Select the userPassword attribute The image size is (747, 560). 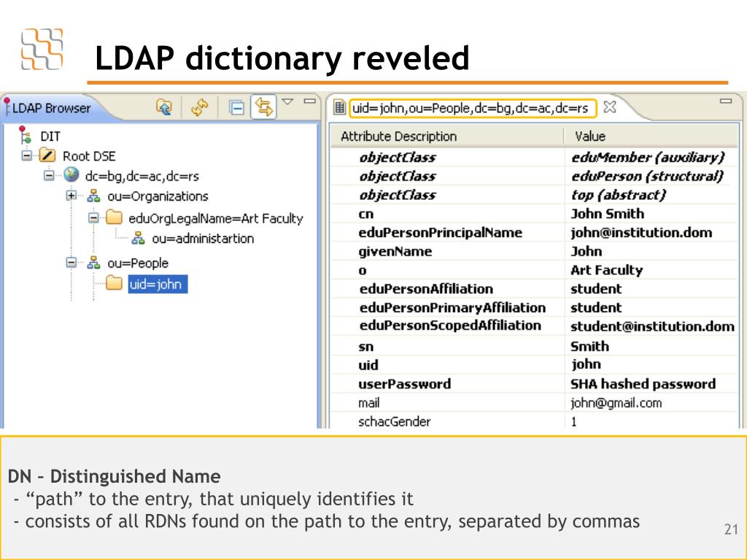[x=404, y=384]
